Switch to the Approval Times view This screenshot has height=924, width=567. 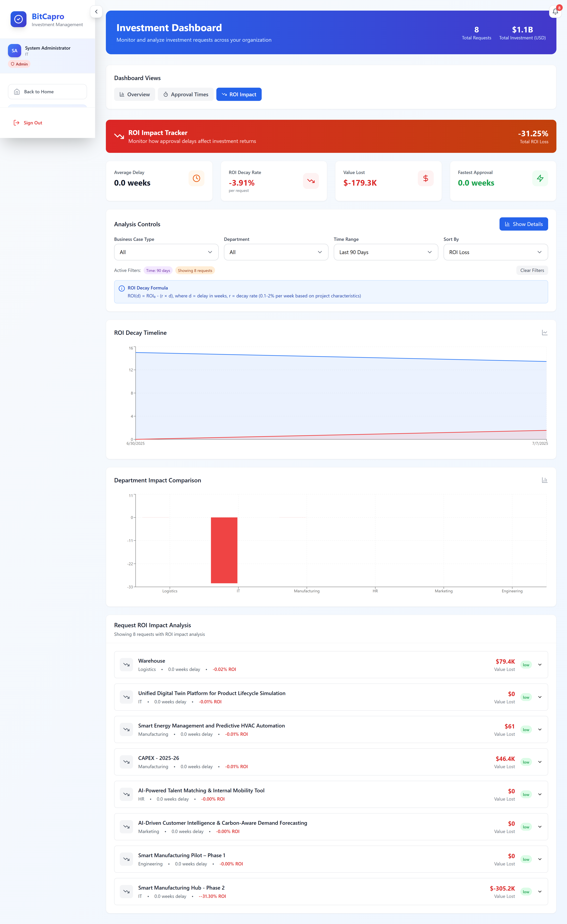coord(186,94)
